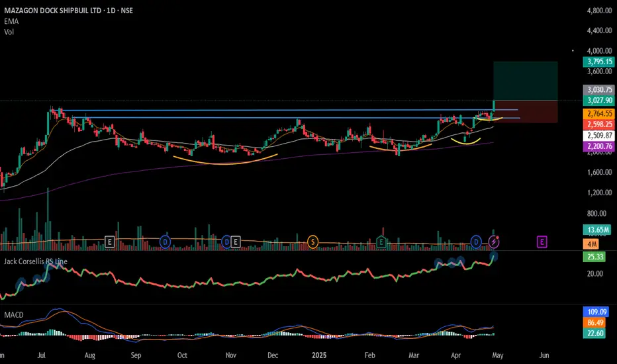Click the 3,795.15 target price label

pos(598,62)
